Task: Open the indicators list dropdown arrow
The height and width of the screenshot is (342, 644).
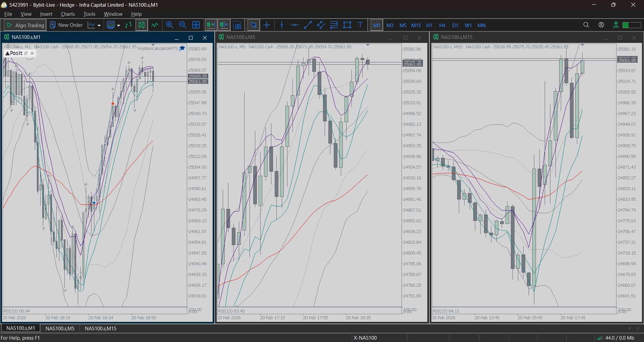Action: pyautogui.click(x=118, y=25)
